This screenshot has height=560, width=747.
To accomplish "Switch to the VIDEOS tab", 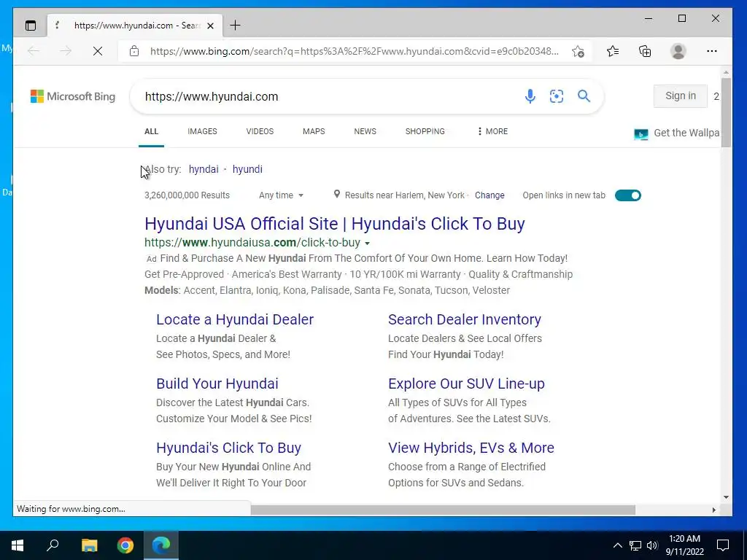I will (x=260, y=131).
